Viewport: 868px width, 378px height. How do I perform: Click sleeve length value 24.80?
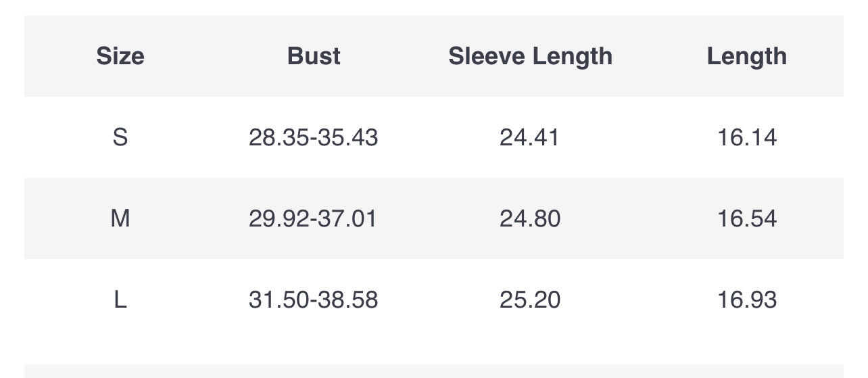point(530,218)
